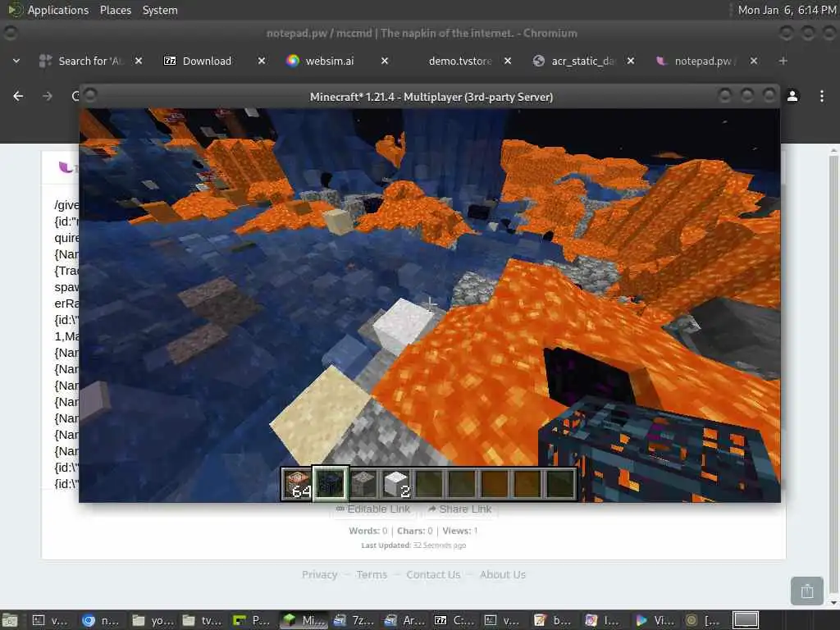Viewport: 840px width, 630px height.
Task: Switch to the websim.ai tab
Action: tap(330, 61)
